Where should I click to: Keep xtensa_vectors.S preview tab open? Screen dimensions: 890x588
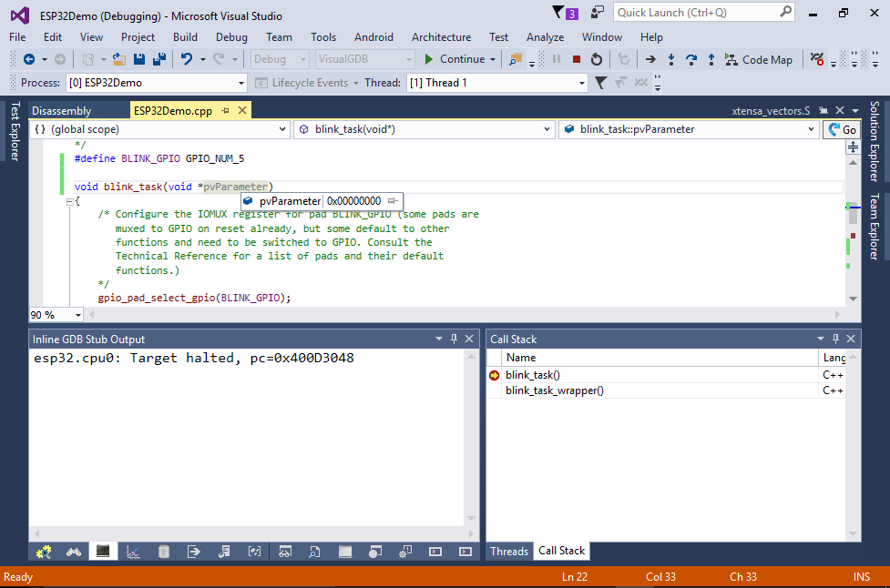coord(823,110)
